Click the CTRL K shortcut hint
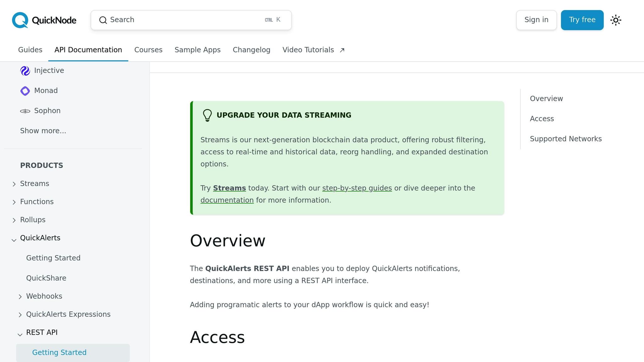The width and height of the screenshot is (644, 362). (273, 20)
